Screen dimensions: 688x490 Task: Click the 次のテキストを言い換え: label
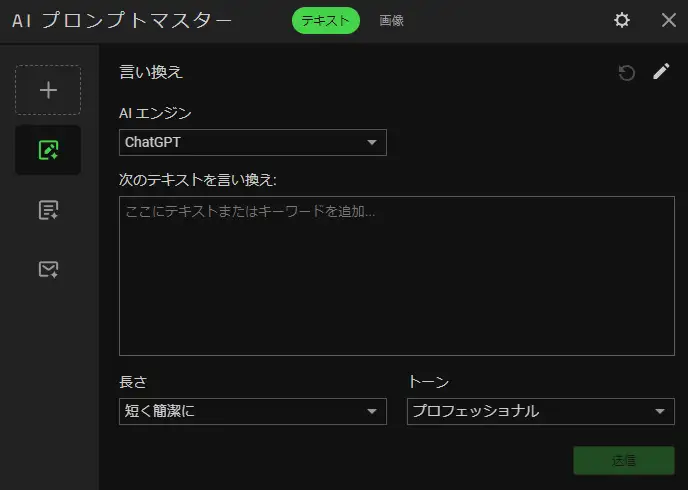(198, 180)
